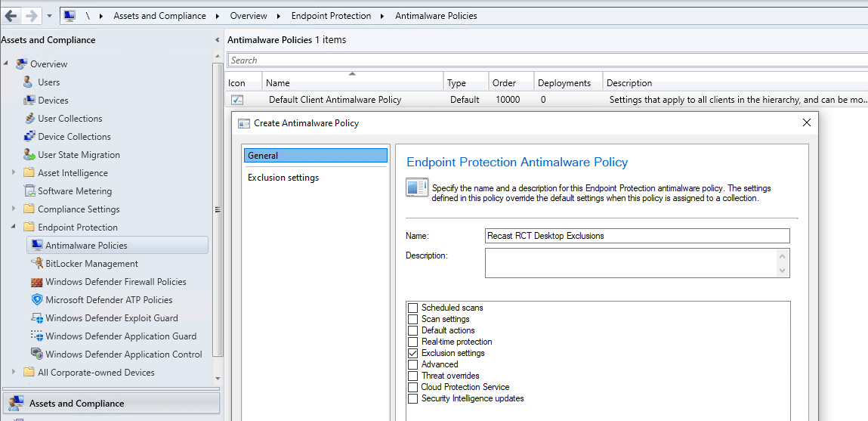Image resolution: width=868 pixels, height=421 pixels.
Task: Expand the Compliance Settings folder node
Action: click(x=14, y=209)
